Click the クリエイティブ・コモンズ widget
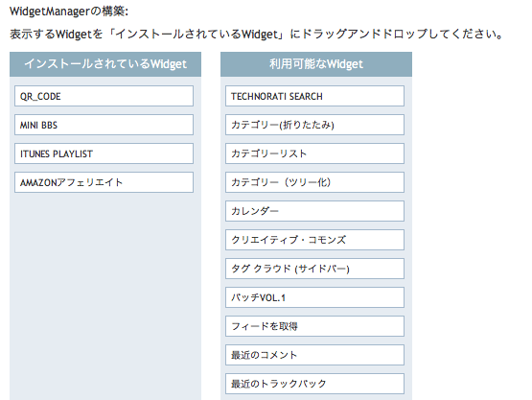 click(314, 240)
